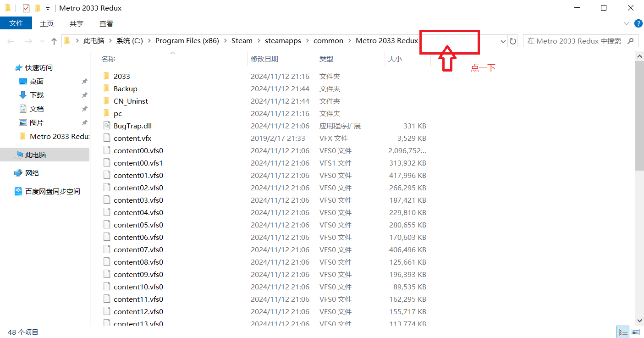The width and height of the screenshot is (644, 338).
Task: Click the folder icon in the title bar
Action: point(8,8)
